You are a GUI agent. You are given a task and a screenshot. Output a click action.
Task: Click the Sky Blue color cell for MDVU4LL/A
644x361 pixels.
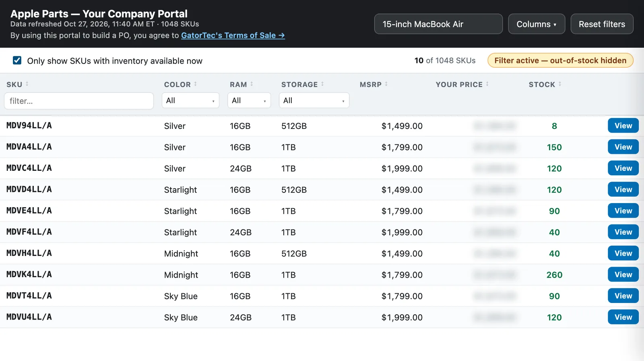[x=181, y=317]
